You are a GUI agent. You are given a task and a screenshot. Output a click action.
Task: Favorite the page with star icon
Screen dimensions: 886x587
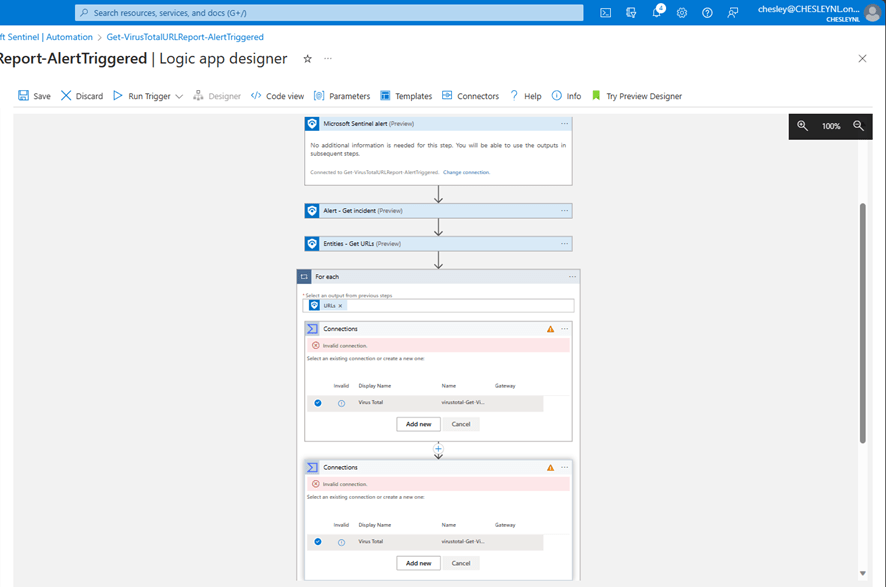[307, 59]
